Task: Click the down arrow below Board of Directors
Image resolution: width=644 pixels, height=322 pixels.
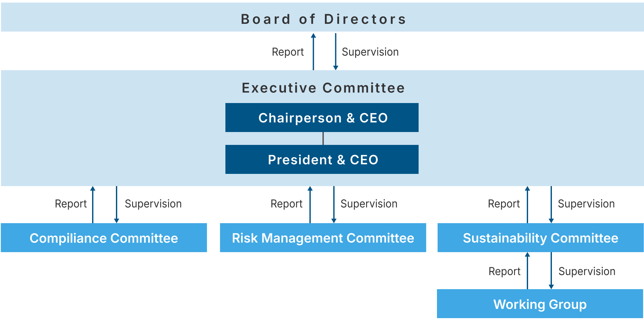Action: coord(336,52)
